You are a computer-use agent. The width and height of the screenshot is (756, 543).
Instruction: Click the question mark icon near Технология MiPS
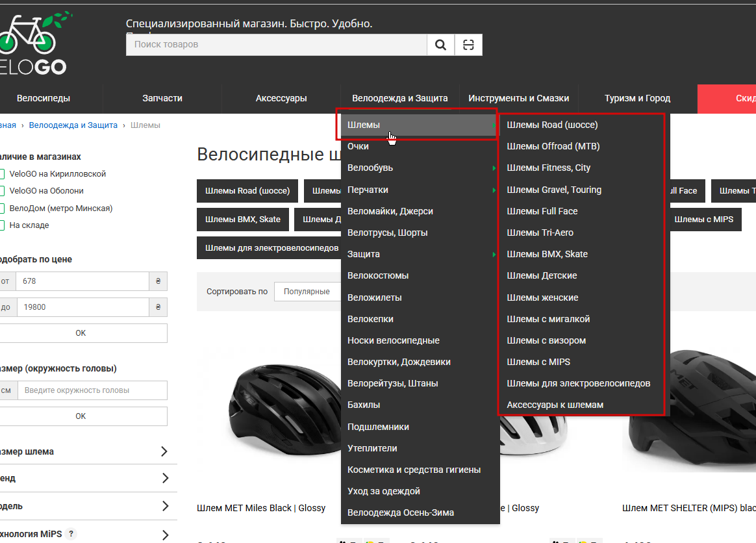[71, 534]
